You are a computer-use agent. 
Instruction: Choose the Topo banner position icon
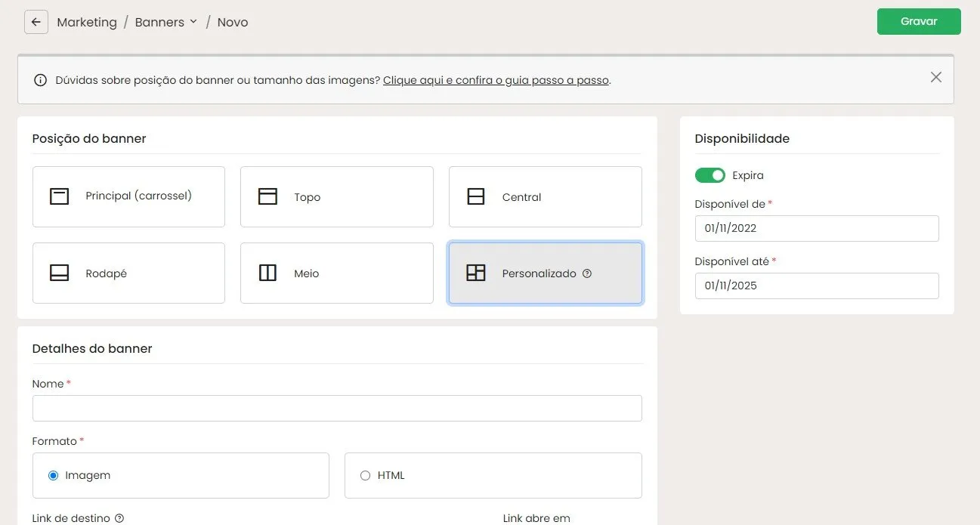click(x=267, y=196)
